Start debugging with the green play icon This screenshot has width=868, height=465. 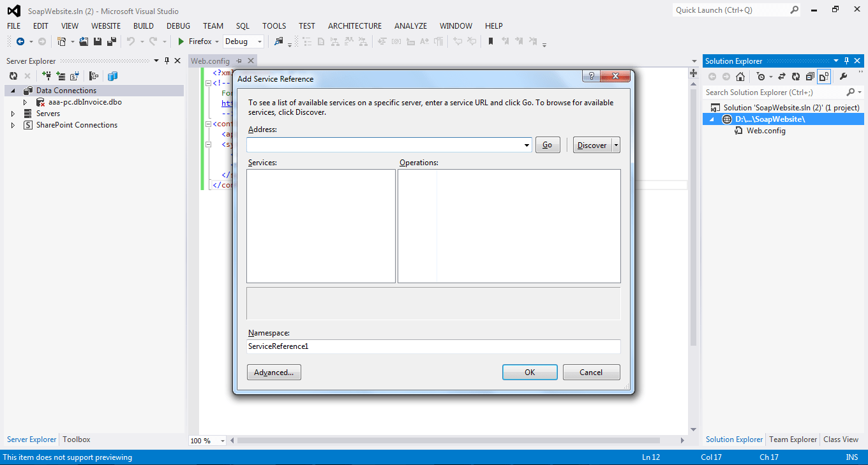coord(181,41)
